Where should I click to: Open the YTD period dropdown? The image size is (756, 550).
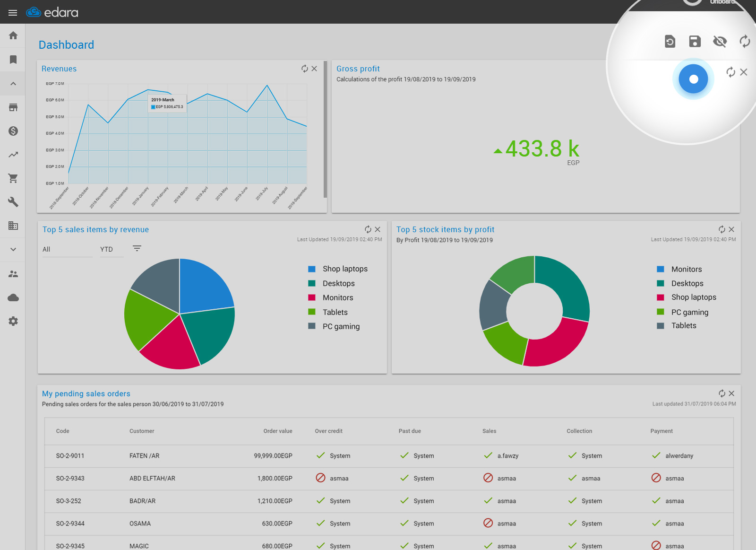pyautogui.click(x=111, y=249)
